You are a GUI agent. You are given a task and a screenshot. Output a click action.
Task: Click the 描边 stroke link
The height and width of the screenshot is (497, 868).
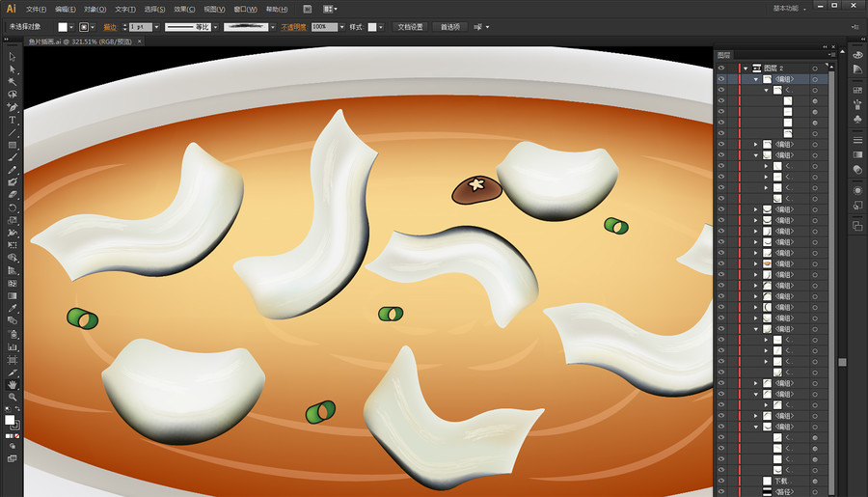pos(110,27)
